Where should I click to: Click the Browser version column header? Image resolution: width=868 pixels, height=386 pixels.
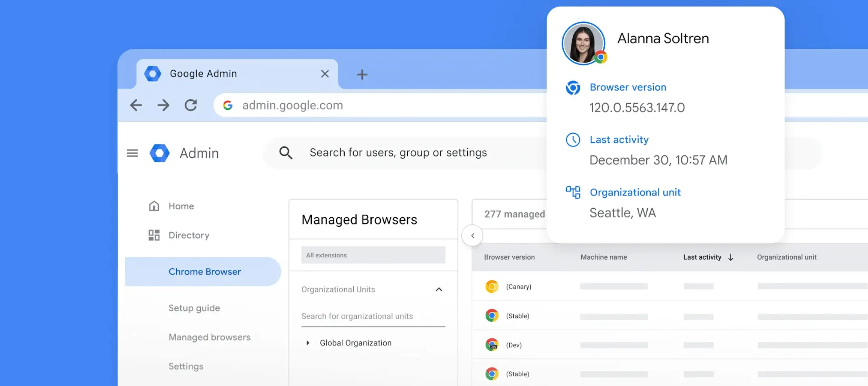[509, 257]
